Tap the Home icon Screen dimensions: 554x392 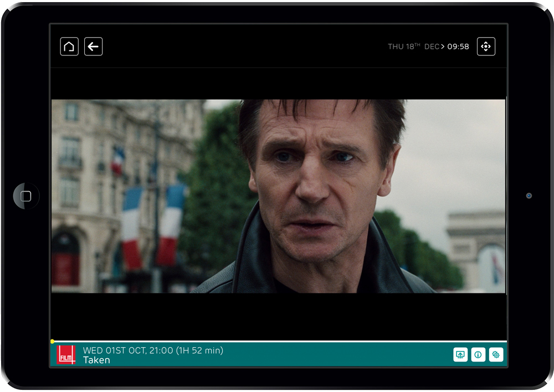[x=69, y=47]
